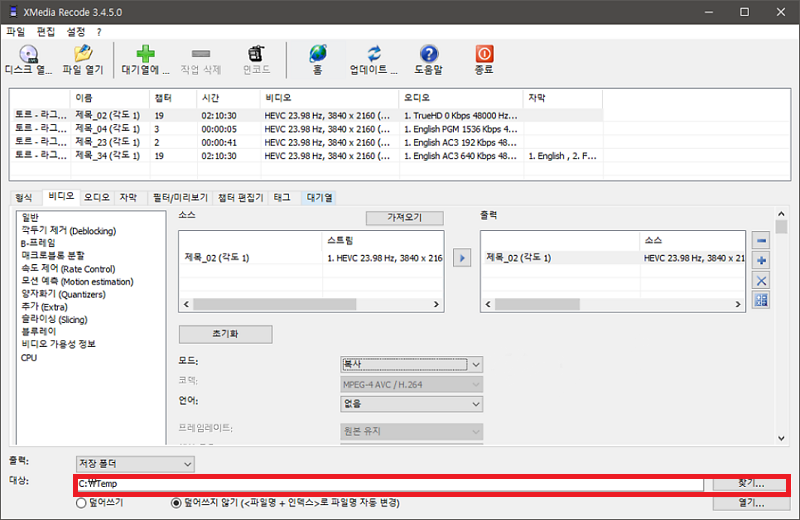Select 추가 (Extra) item
Screen dimensions: 800x520
click(44, 307)
